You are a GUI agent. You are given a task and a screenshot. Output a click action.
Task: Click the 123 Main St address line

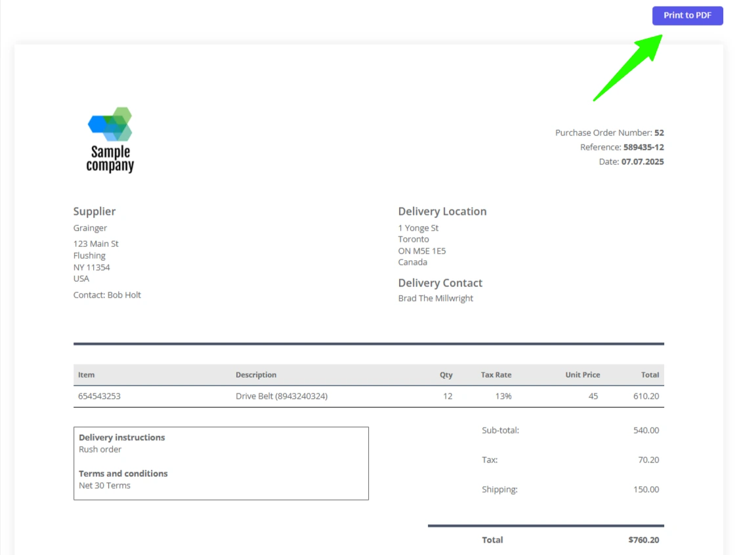(x=96, y=244)
